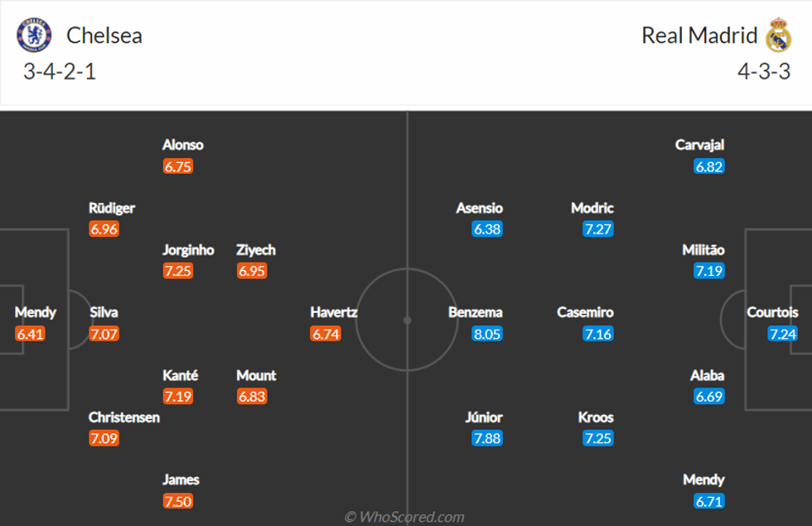Click Rüdiger's 6.96 rating badge
This screenshot has height=526, width=812.
[x=104, y=229]
